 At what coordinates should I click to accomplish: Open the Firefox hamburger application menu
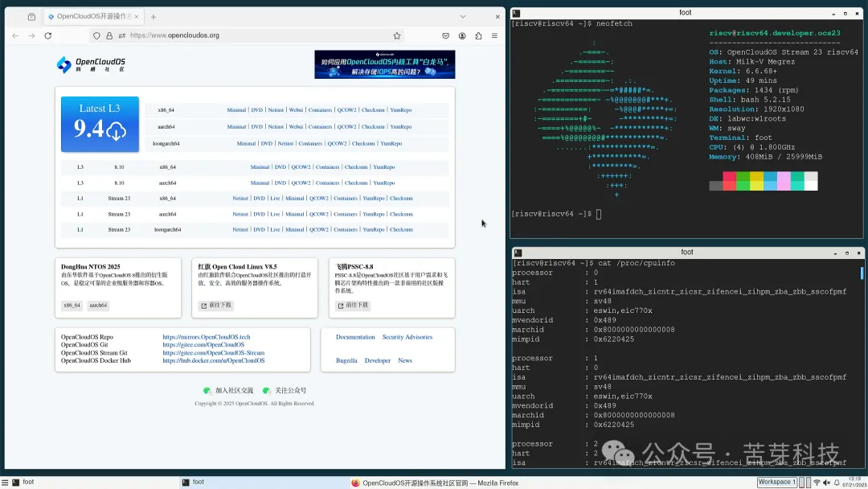pyautogui.click(x=495, y=35)
